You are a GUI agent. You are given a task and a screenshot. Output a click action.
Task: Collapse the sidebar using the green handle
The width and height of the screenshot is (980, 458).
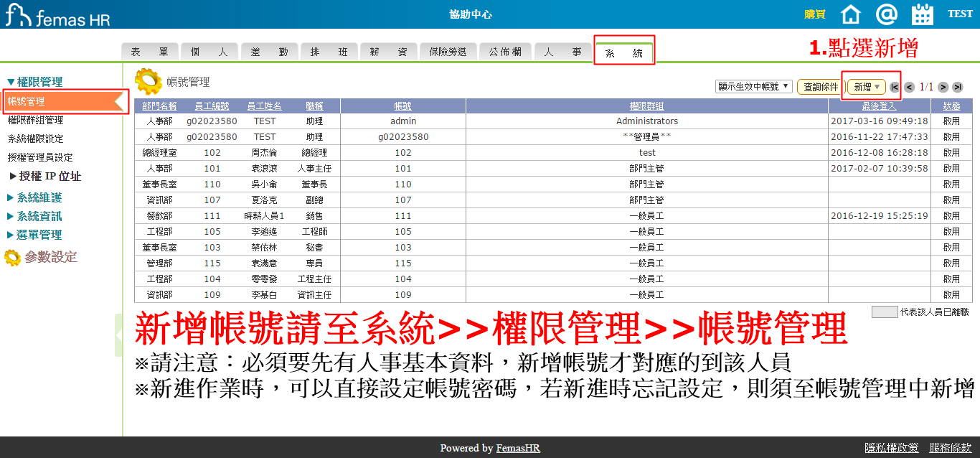(x=118, y=335)
